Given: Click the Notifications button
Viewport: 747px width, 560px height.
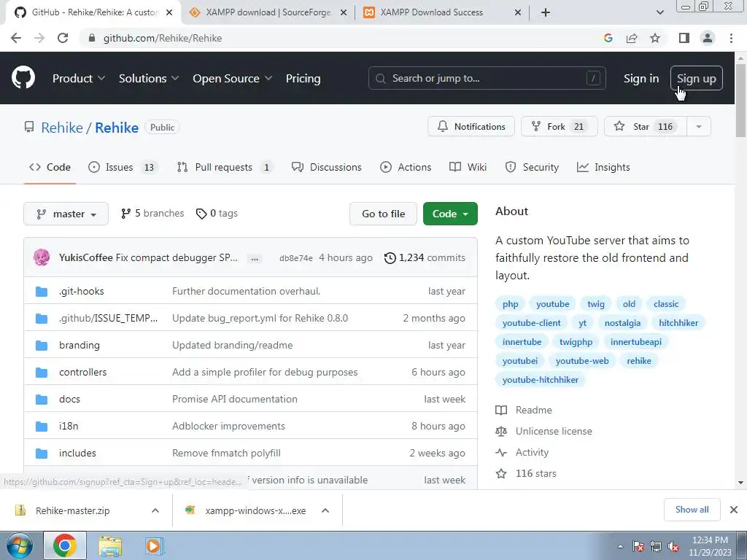Looking at the screenshot, I should (471, 127).
